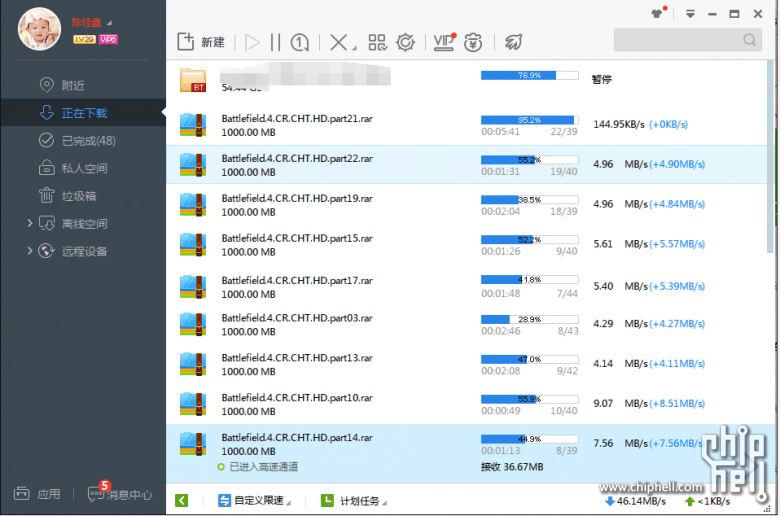Screen dimensions: 780x516
Task: Select 正在下载 (Downloading) in sidebar
Action: click(x=83, y=113)
